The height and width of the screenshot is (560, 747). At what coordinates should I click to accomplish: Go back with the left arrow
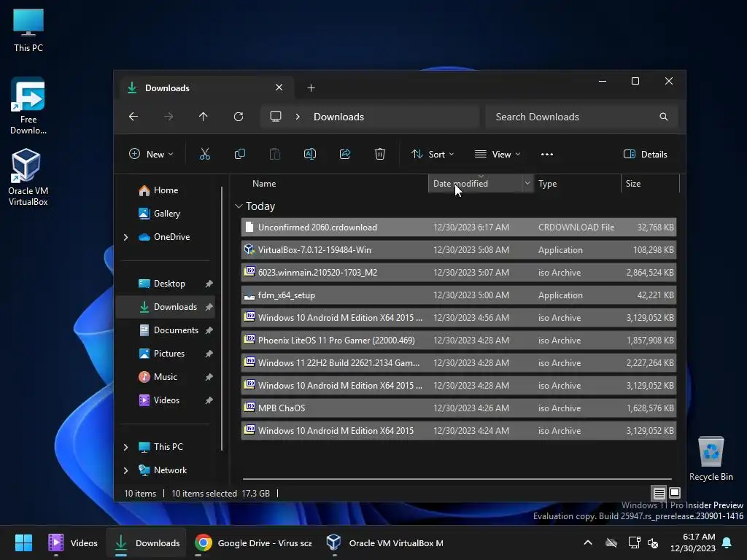tap(133, 117)
